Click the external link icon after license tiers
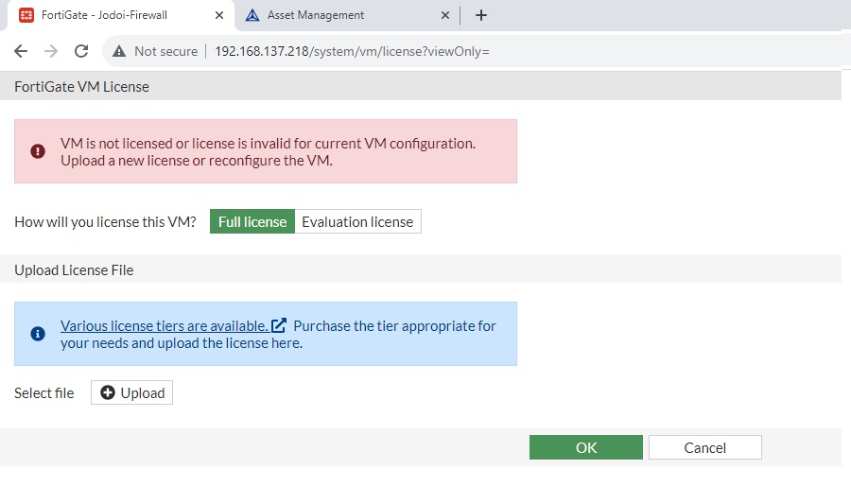The width and height of the screenshot is (851, 504). click(279, 325)
